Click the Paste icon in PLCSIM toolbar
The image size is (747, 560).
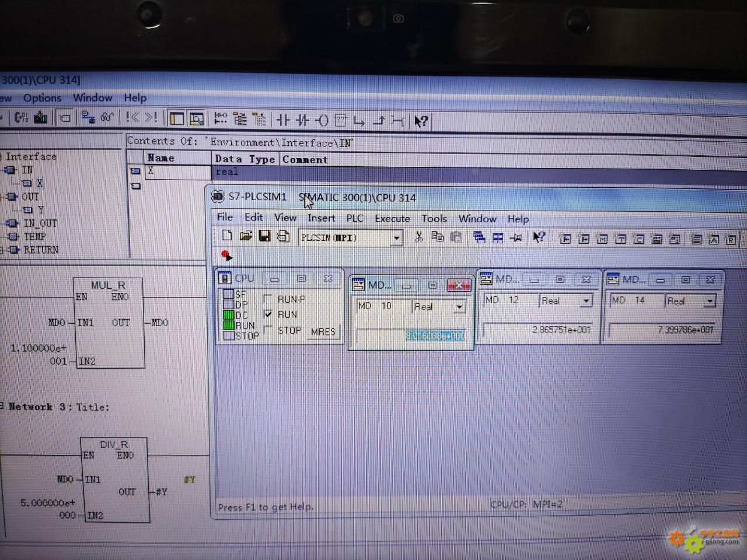point(456,236)
